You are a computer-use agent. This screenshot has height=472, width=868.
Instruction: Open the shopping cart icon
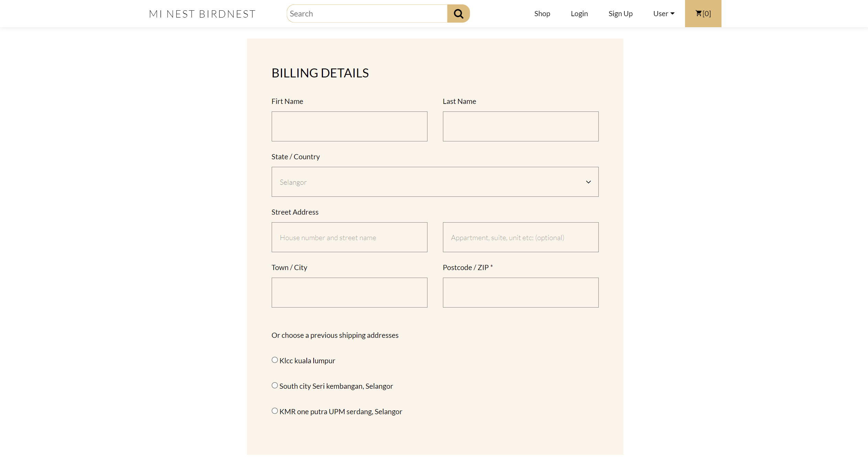click(703, 13)
